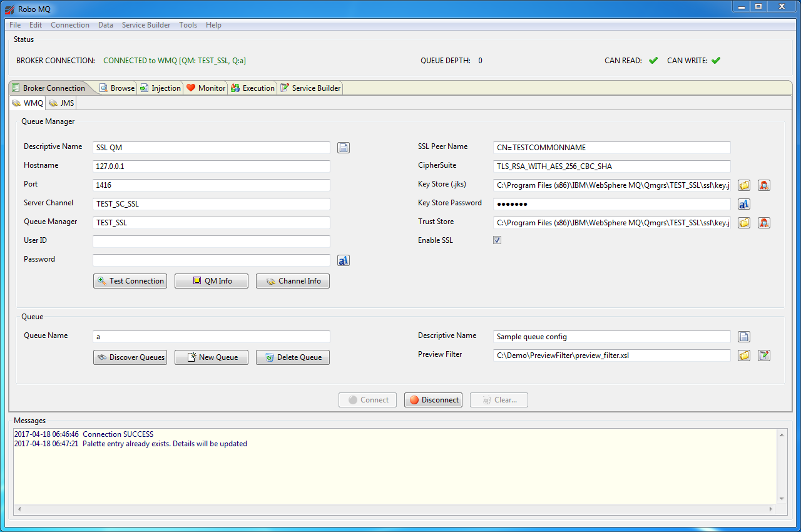Switch to the JMS sub-tab

click(x=61, y=103)
